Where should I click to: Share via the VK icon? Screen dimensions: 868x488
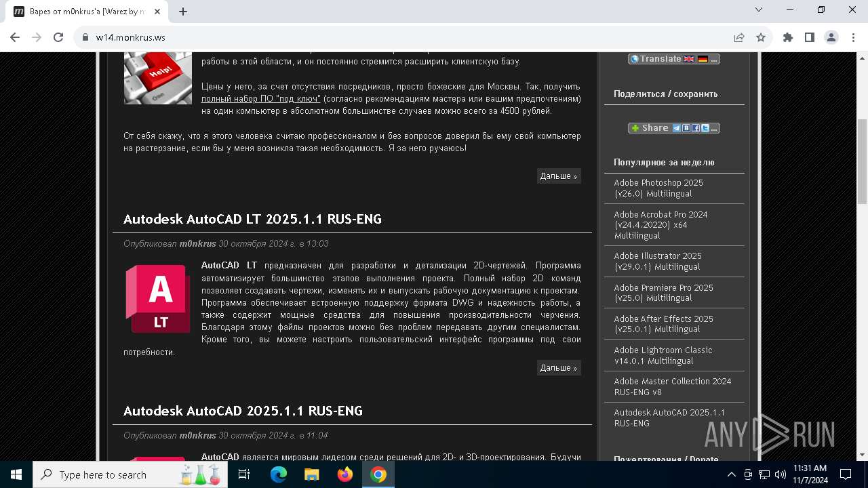pos(686,128)
